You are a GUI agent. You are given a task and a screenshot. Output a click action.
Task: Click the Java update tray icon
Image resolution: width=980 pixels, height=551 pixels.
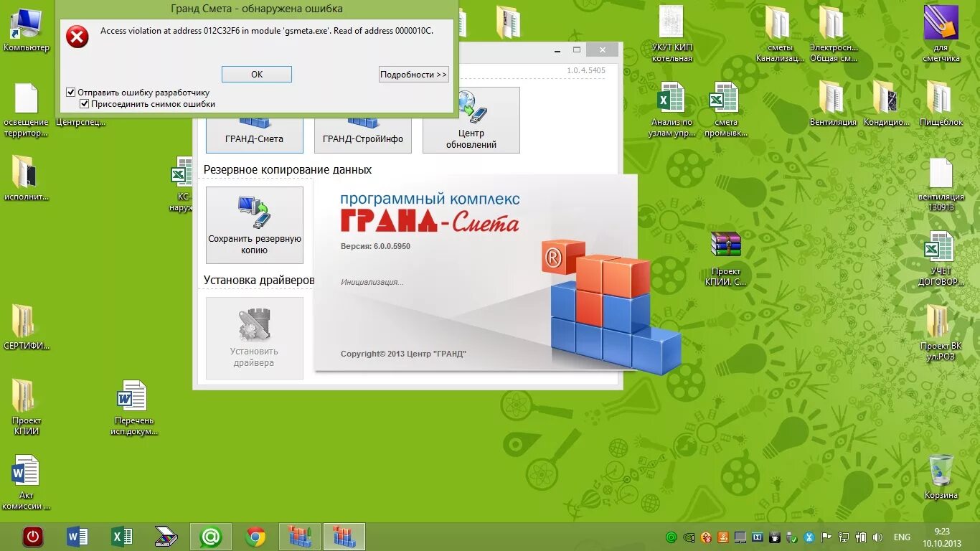[723, 537]
